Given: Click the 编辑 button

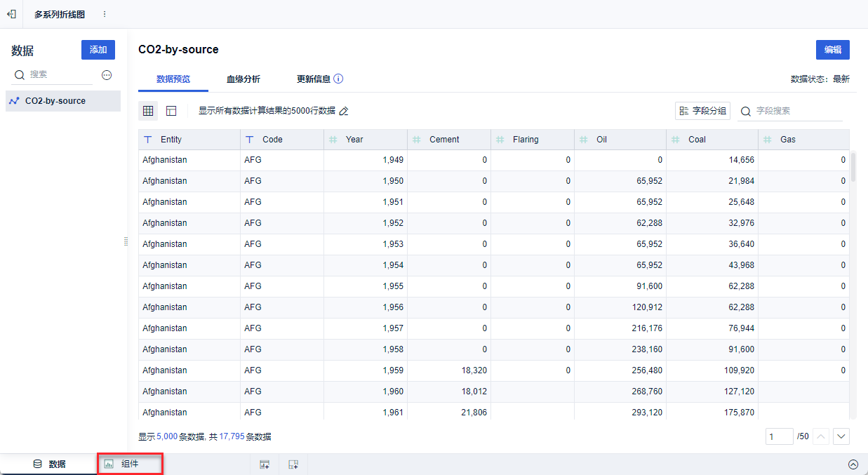Looking at the screenshot, I should tap(832, 50).
